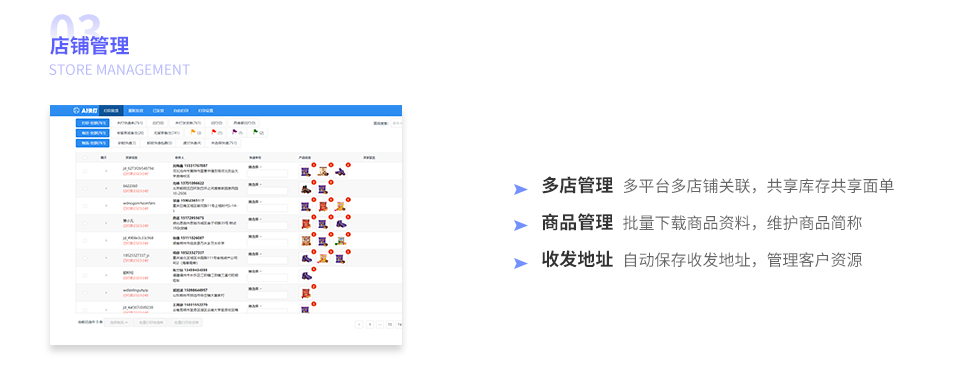The height and width of the screenshot is (373, 980).
Task: Open the courier dropdown in the 15111326087 row
Action: pos(255,236)
